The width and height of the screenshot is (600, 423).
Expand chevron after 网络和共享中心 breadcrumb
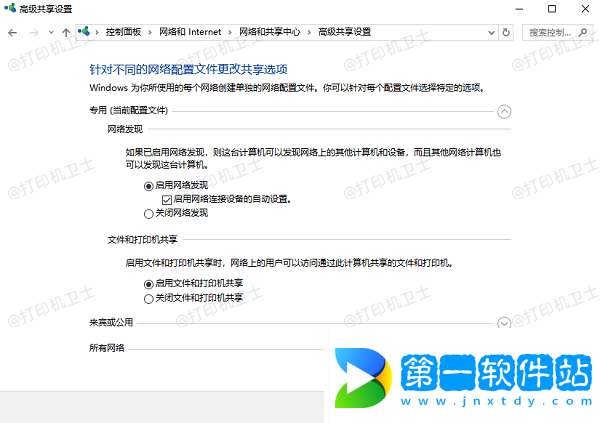coord(309,33)
